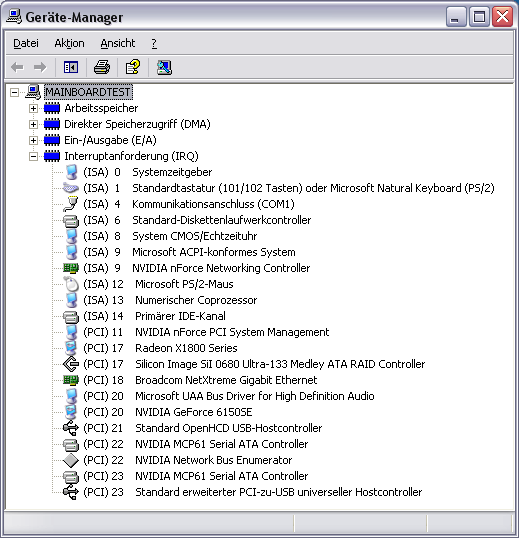Click the NVIDIA Network Bus Enumerator icon
This screenshot has height=538, width=519.
click(71, 460)
